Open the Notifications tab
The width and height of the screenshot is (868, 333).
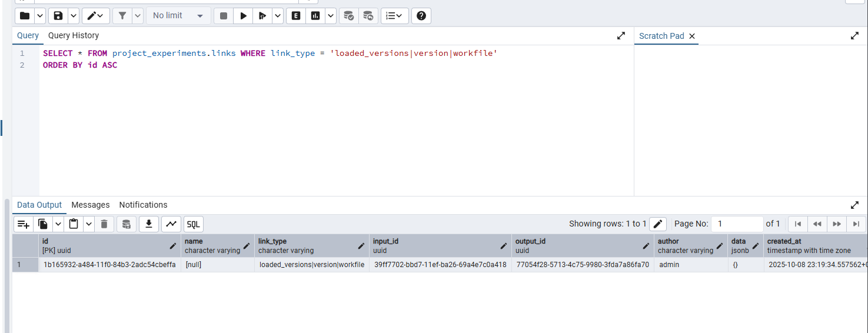[x=143, y=205]
